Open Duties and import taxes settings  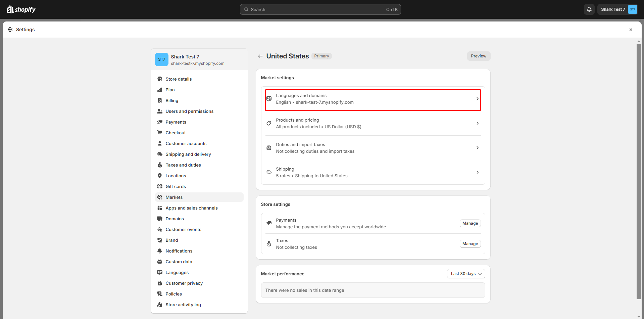pyautogui.click(x=373, y=148)
